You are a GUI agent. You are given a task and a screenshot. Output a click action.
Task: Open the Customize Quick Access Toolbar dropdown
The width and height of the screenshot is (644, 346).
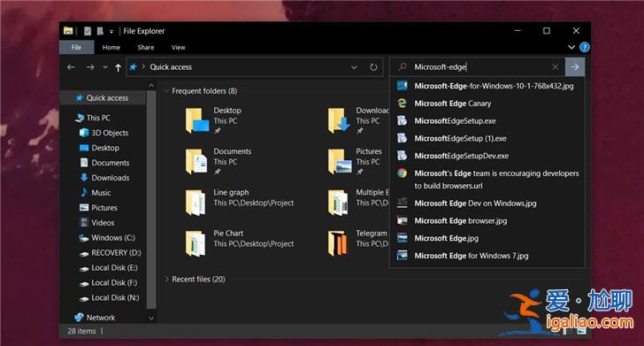pos(111,31)
